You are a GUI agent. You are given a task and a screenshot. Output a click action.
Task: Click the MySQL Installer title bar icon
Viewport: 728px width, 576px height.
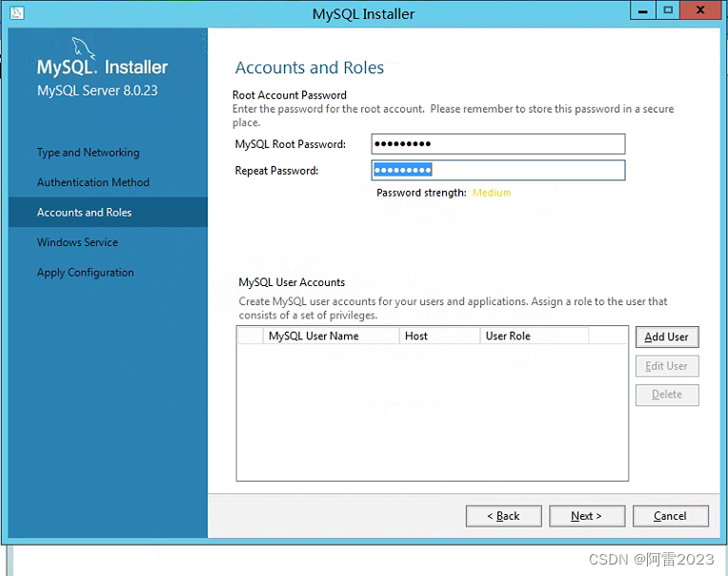point(17,12)
